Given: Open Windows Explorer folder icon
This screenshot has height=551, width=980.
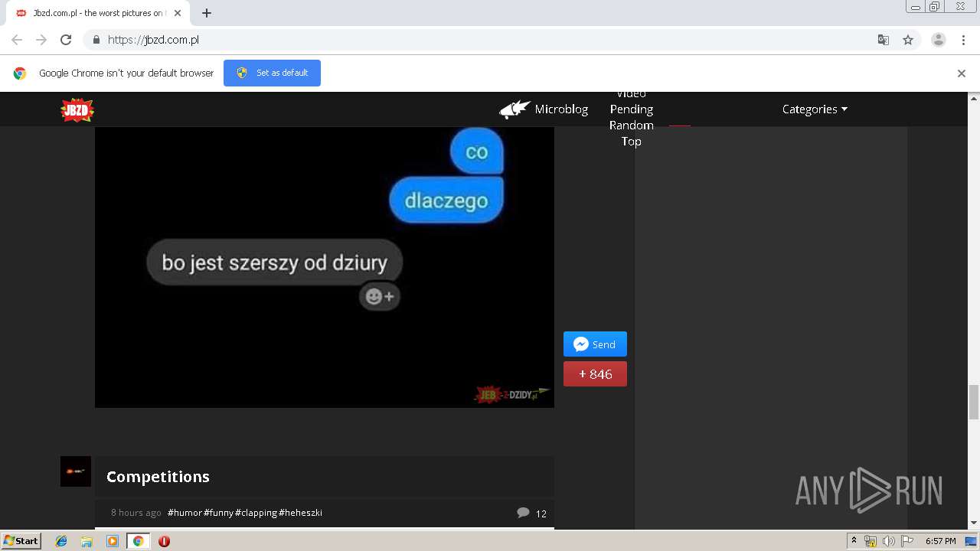Looking at the screenshot, I should [x=87, y=541].
